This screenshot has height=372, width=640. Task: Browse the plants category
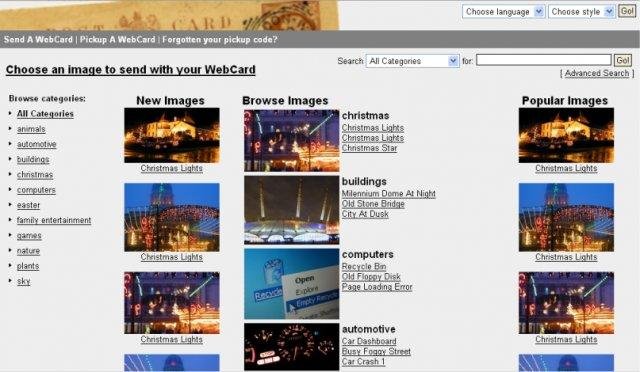click(28, 266)
